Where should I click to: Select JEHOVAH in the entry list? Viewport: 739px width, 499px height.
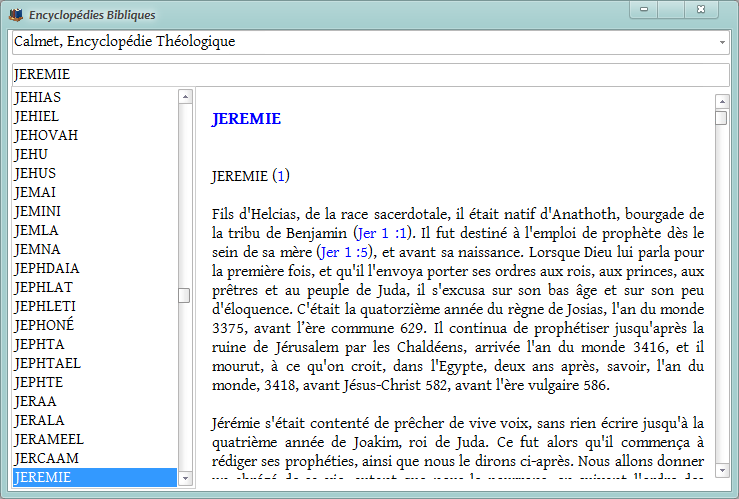pos(95,135)
